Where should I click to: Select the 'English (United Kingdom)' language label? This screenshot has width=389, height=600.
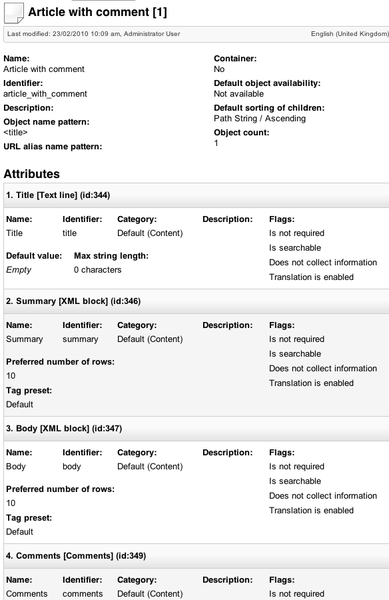(350, 34)
